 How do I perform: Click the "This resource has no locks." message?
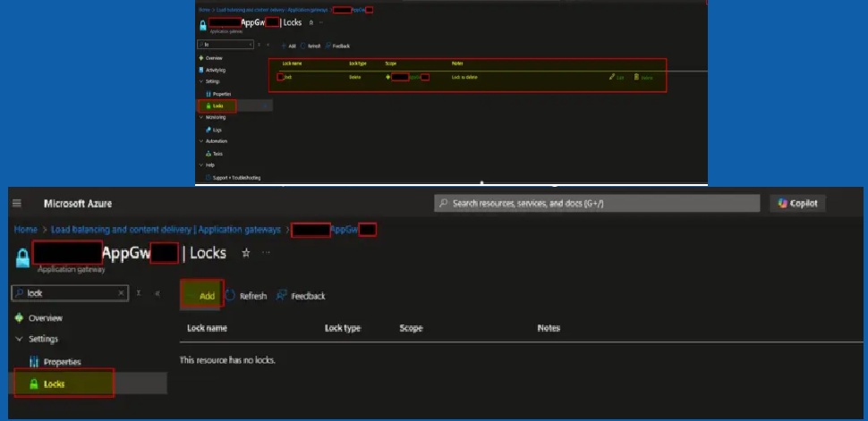pyautogui.click(x=227, y=360)
